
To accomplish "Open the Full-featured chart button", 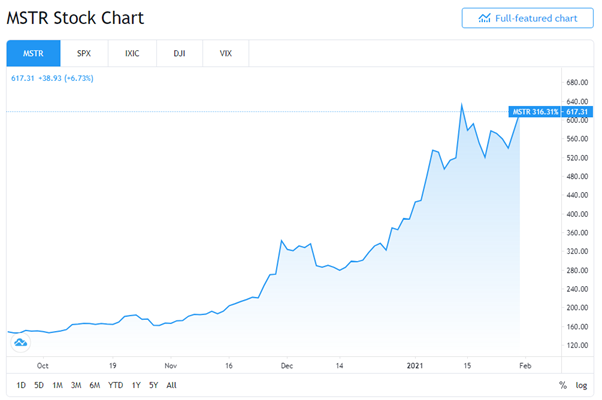I will (528, 18).
